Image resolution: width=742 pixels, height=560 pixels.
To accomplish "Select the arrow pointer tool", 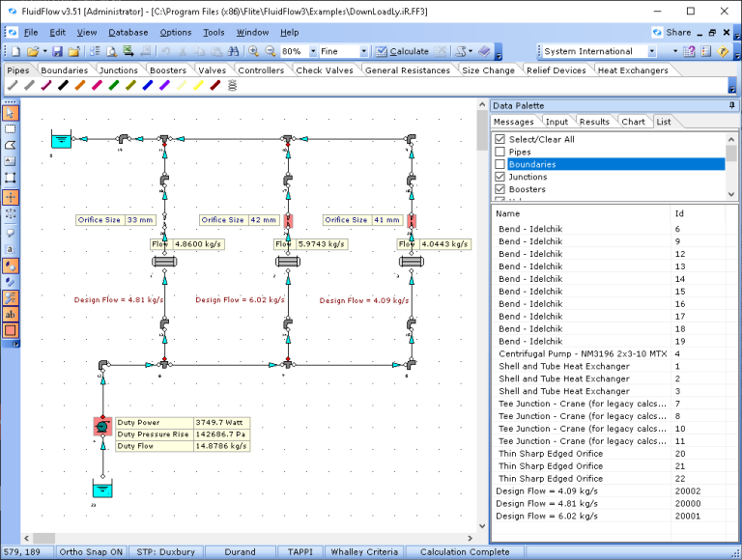I will click(x=10, y=113).
